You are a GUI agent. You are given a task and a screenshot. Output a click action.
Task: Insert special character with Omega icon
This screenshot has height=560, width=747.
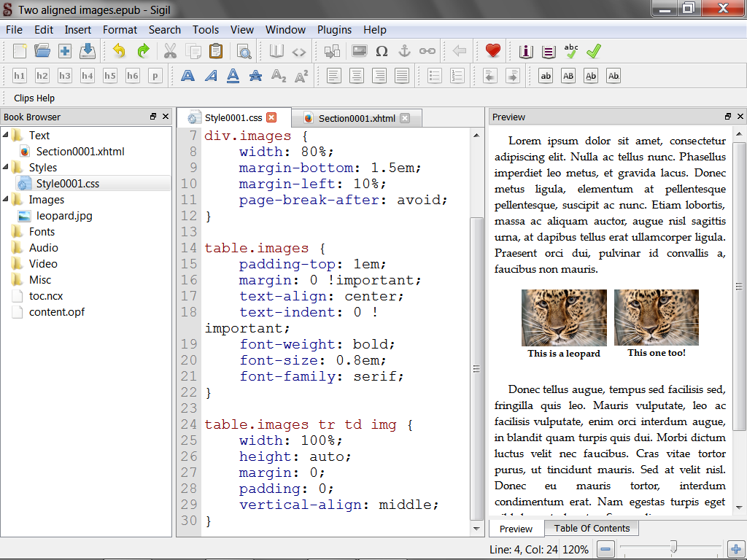382,51
